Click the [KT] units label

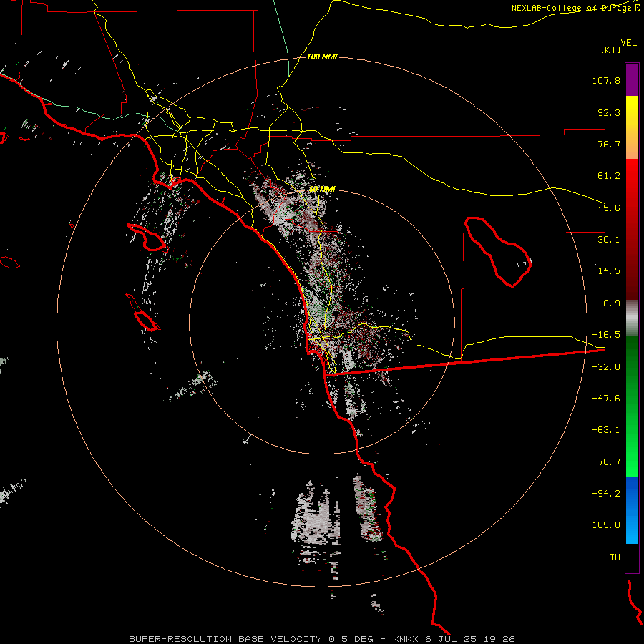click(x=611, y=49)
